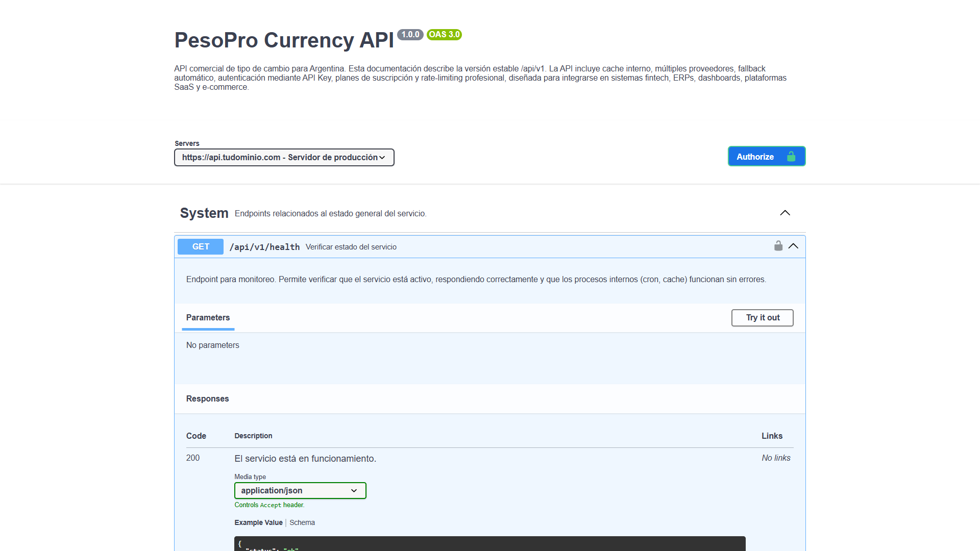This screenshot has height=551, width=980.
Task: Switch to the Schema tab
Action: tap(302, 522)
